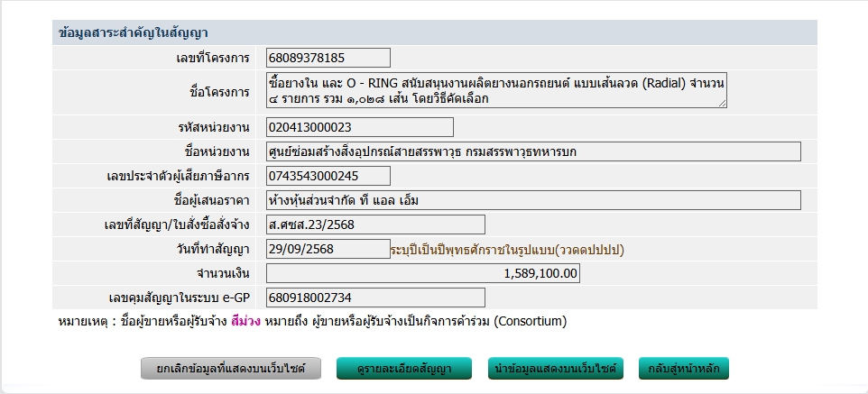Image resolution: width=868 pixels, height=394 pixels.
Task: Click the จำนวนเงิน label
Action: click(x=223, y=273)
